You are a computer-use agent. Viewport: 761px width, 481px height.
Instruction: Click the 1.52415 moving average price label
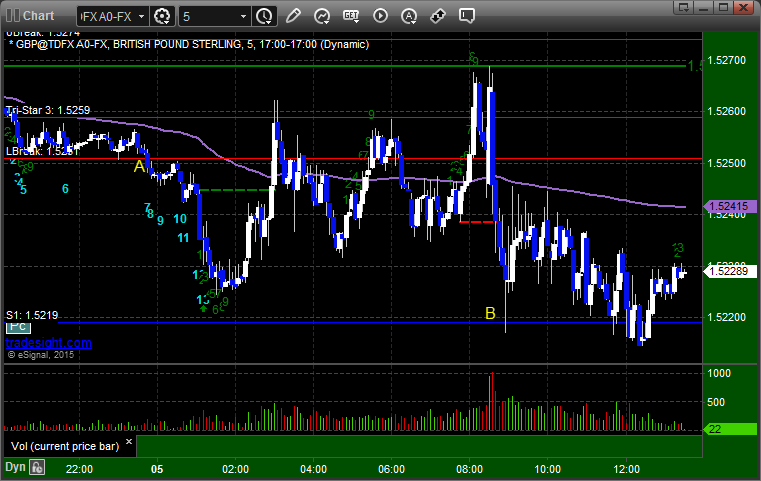coord(726,207)
